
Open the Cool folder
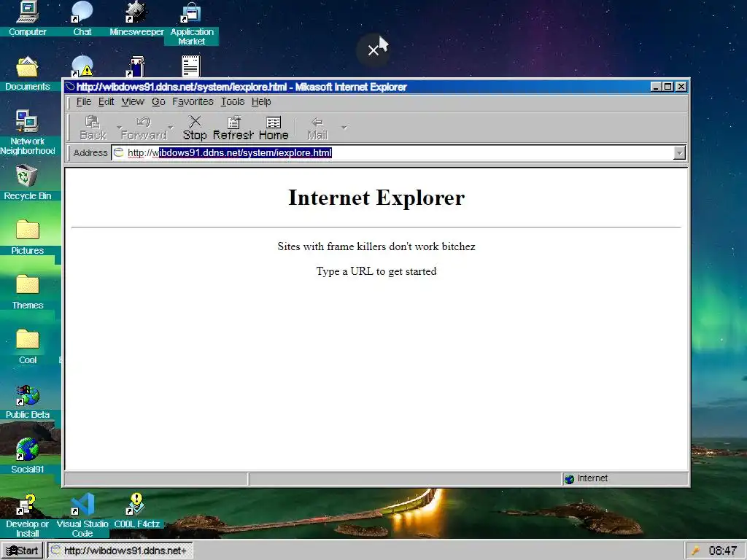click(27, 346)
